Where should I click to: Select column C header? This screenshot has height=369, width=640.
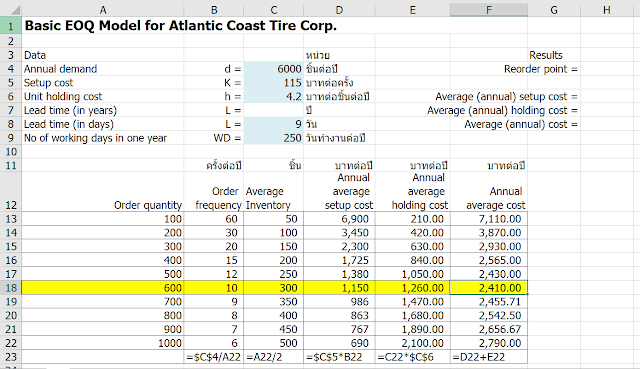pos(273,10)
